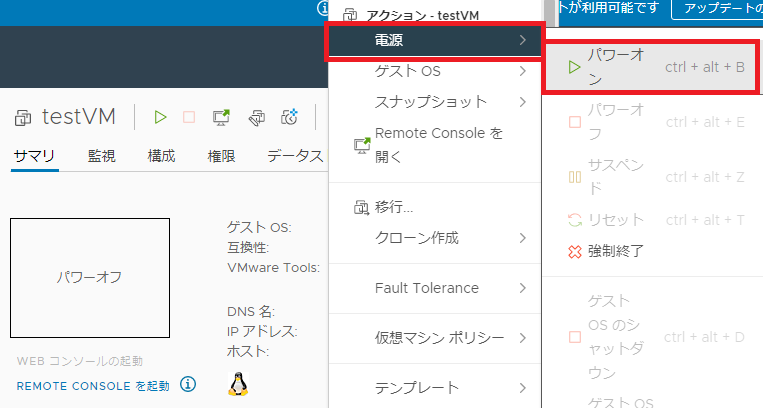Open 仮想マシン ポリシー submenu
Screen dimensions: 763x408
(435, 338)
